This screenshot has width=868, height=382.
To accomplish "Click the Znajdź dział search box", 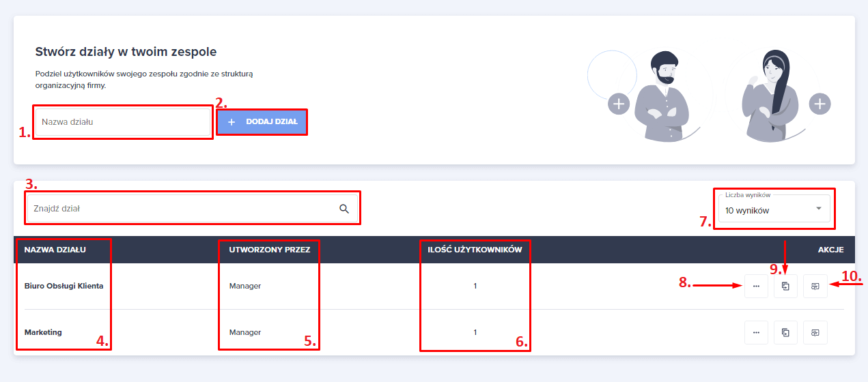I will click(x=181, y=209).
